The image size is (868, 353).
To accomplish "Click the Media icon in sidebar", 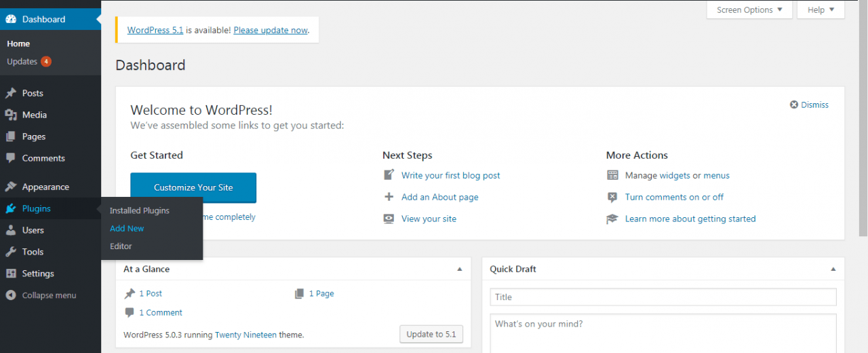I will [x=11, y=115].
